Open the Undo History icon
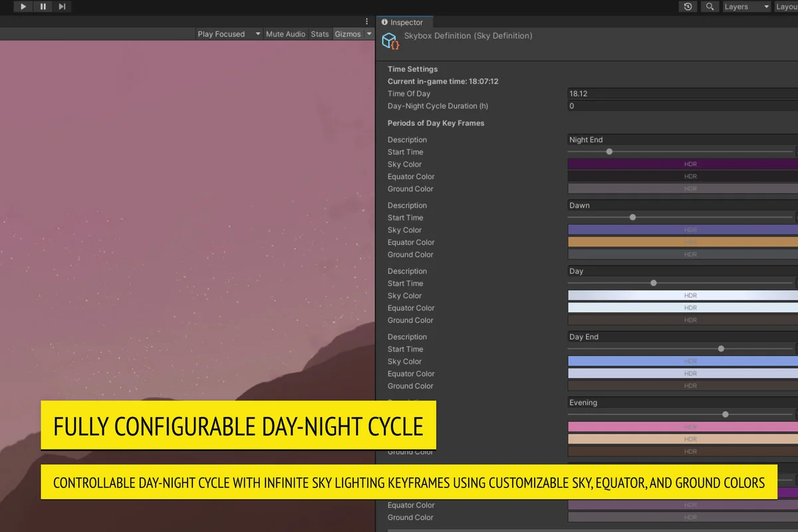Viewport: 798px width, 532px height. 688,7
